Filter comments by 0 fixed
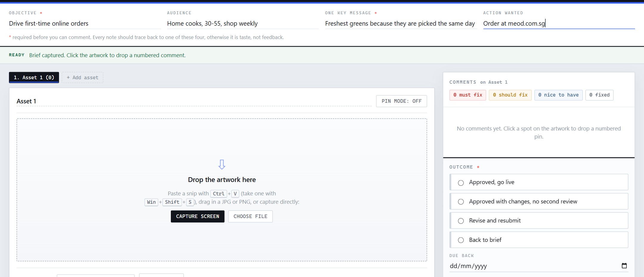Image resolution: width=644 pixels, height=277 pixels. (600, 95)
